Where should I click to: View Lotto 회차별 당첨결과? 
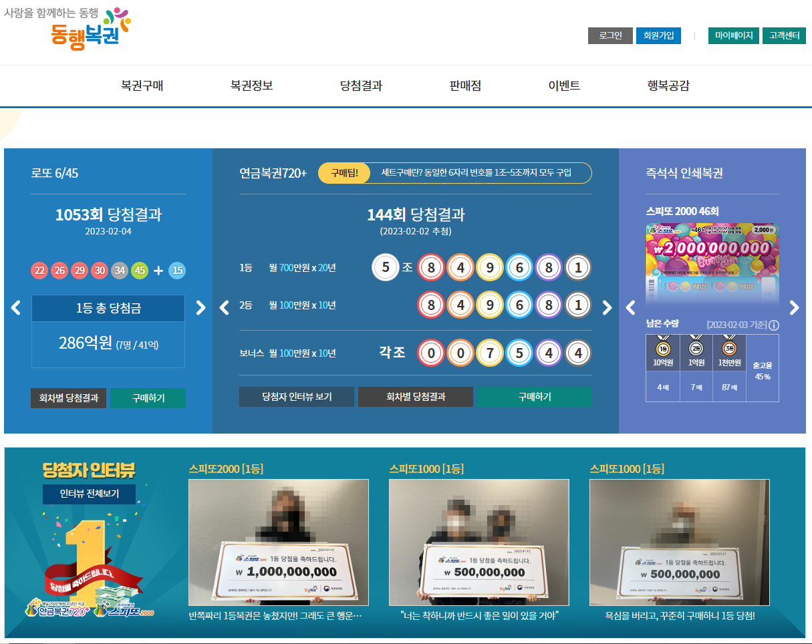tap(68, 398)
